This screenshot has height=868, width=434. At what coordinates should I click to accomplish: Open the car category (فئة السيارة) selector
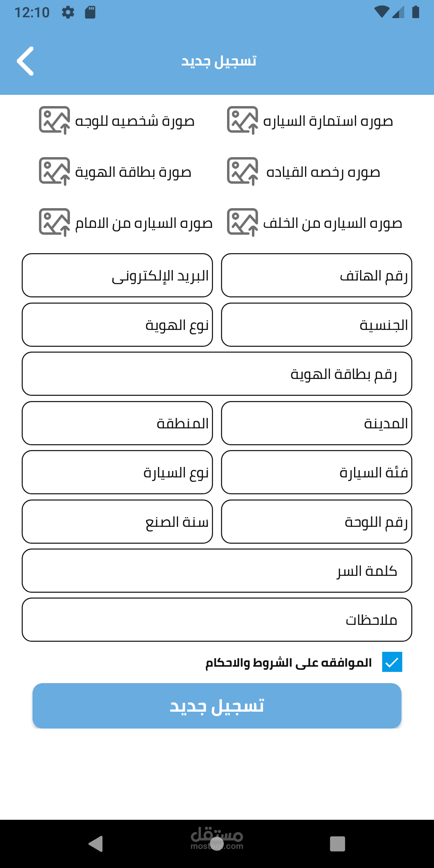click(317, 472)
